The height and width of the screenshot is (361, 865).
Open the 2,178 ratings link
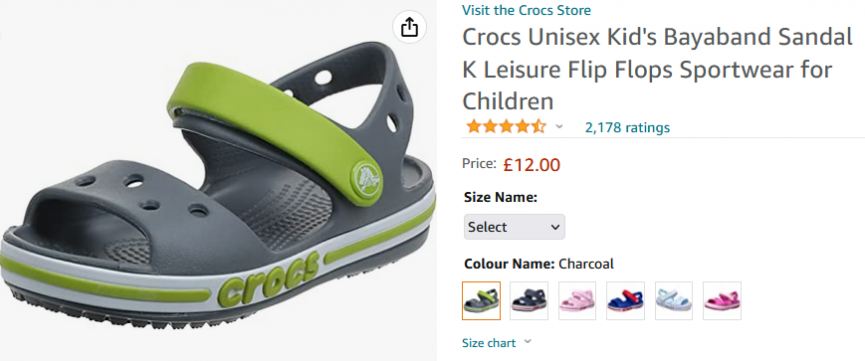[x=627, y=128]
